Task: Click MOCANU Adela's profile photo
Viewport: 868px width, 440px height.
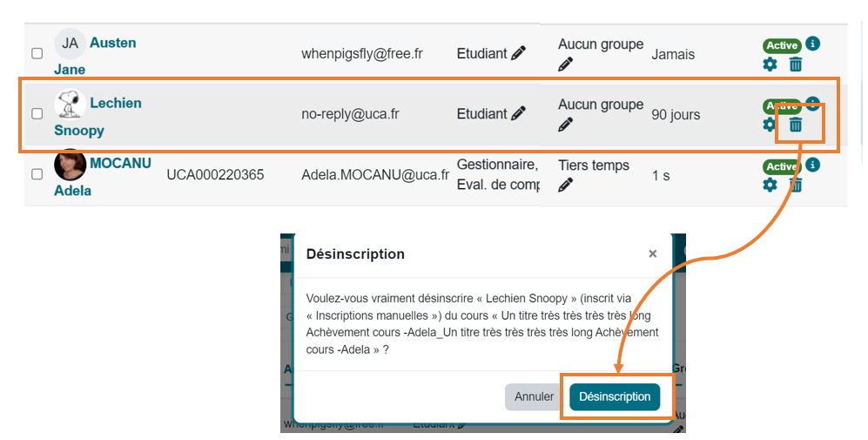Action: coord(70,165)
